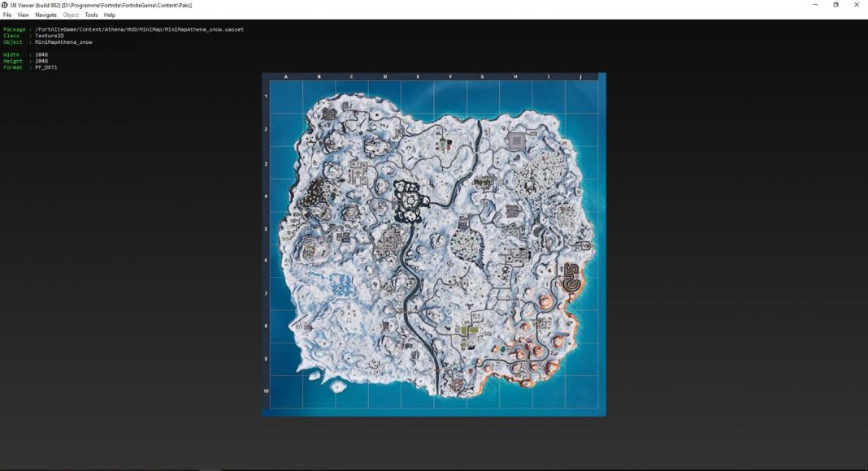The width and height of the screenshot is (868, 471).
Task: Open the File menu
Action: click(7, 15)
